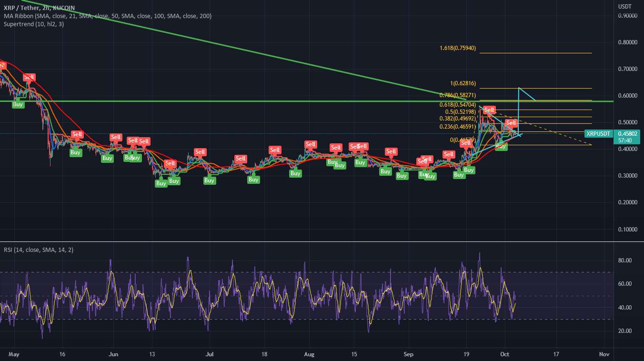Click the 0.30000 price axis label
The height and width of the screenshot is (361, 644).
629,176
